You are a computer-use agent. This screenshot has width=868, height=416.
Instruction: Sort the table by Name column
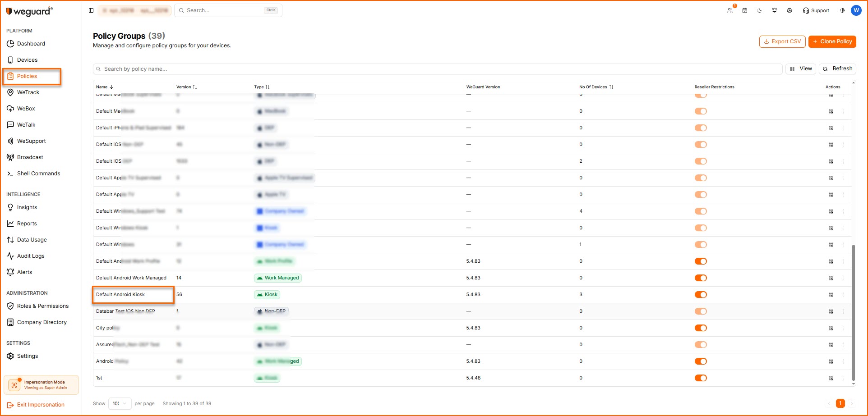[x=105, y=87]
